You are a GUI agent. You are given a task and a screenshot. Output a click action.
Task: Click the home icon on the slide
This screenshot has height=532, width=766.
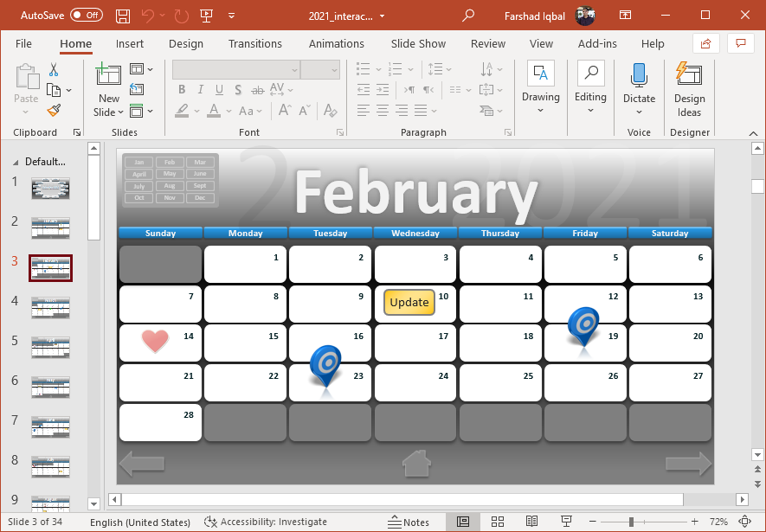(x=416, y=464)
